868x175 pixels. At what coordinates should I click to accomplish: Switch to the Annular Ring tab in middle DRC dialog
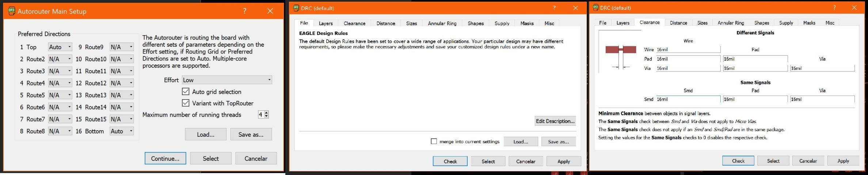pyautogui.click(x=442, y=23)
